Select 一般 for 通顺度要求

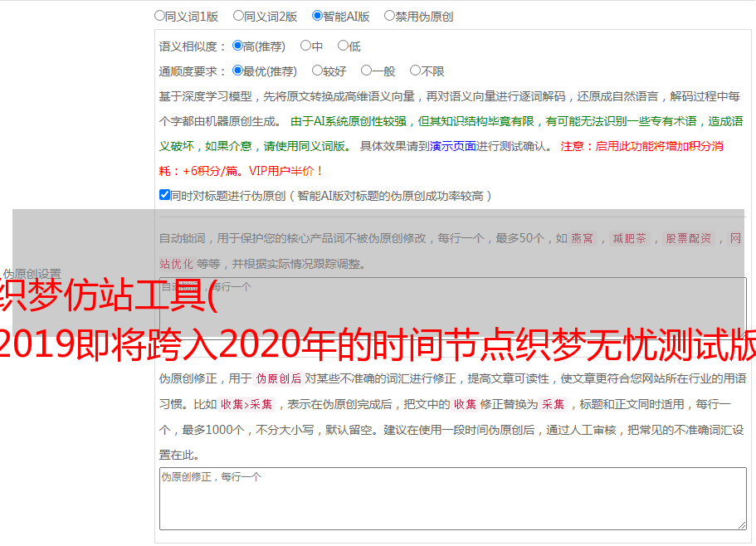367,71
